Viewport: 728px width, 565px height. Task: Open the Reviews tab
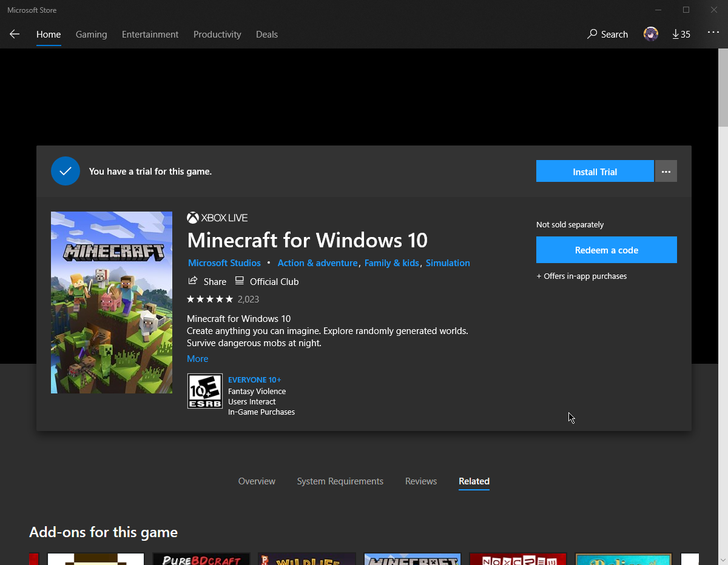(421, 481)
